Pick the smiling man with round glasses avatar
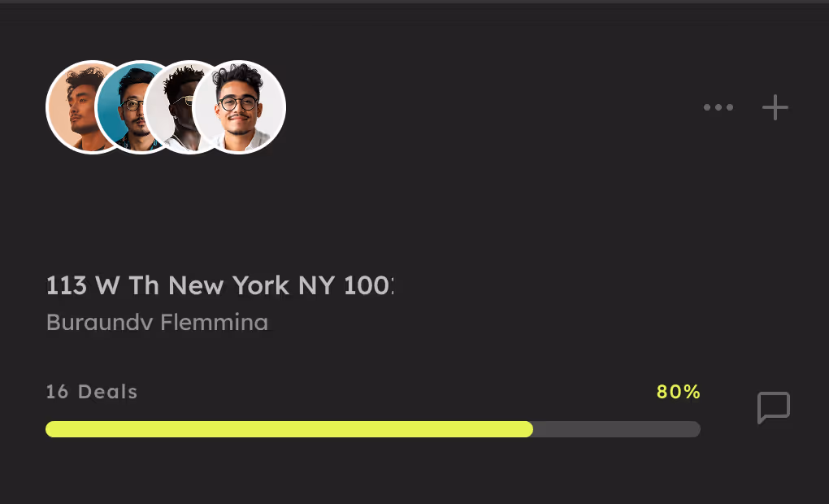 tap(239, 107)
